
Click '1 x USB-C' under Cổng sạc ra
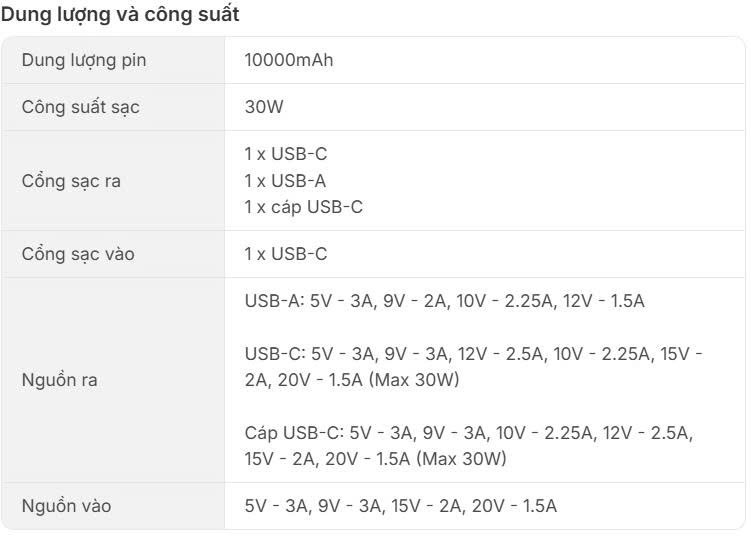[x=285, y=155]
